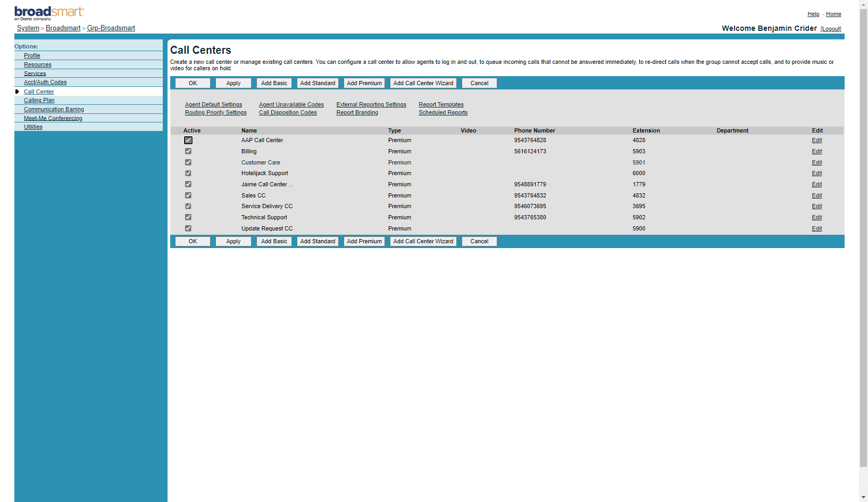Viewport: 868px width, 502px height.
Task: Toggle Active checkbox for Technical Support
Action: click(x=188, y=217)
